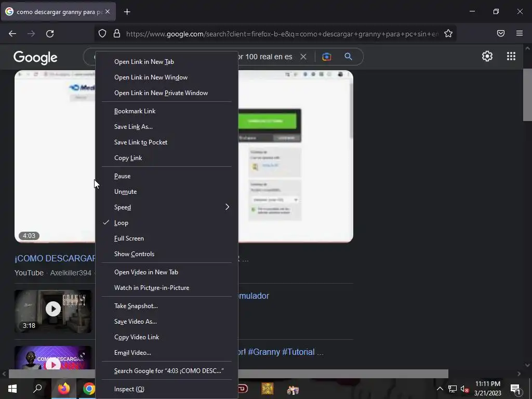Clear the Google search box text
This screenshot has width=532, height=399.
pos(303,57)
